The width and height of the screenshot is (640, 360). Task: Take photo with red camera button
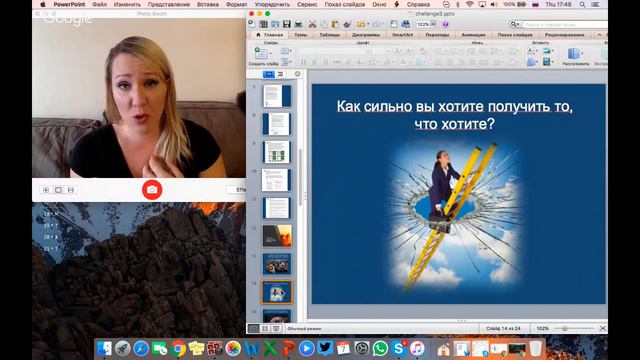pyautogui.click(x=152, y=190)
